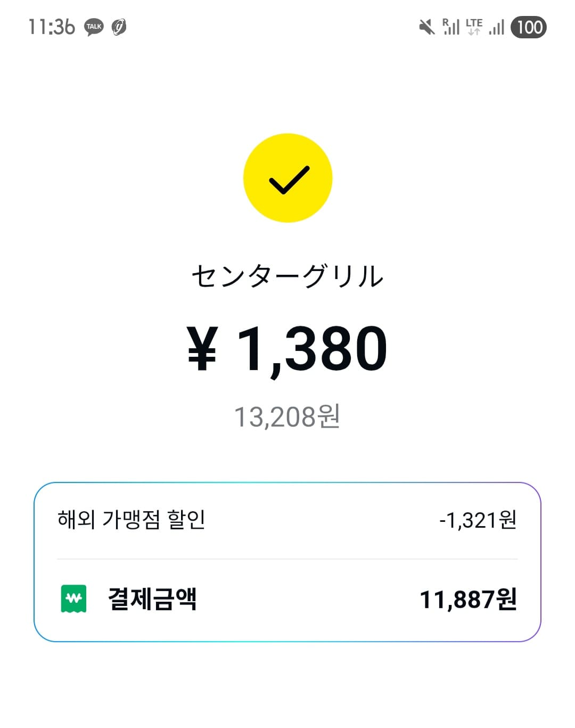Tap the ¥ 1,380 payment amount
The image size is (575, 728).
pos(287,349)
